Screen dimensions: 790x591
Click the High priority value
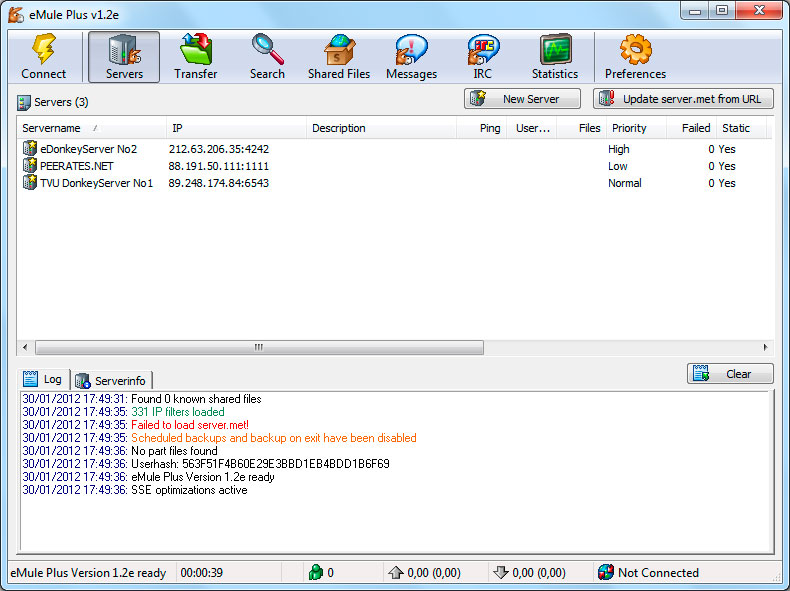[619, 149]
